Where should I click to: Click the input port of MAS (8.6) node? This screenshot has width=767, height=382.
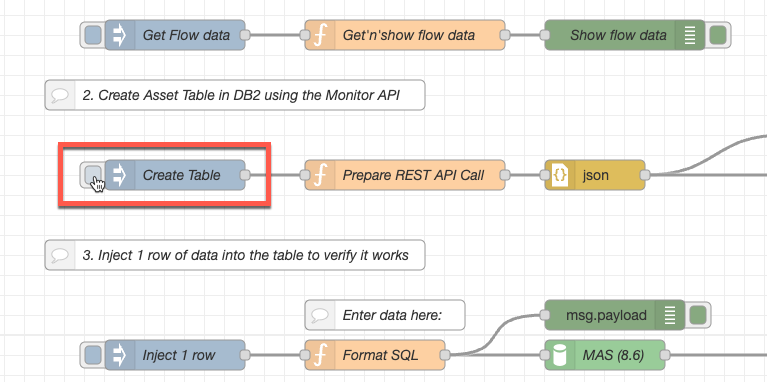(545, 355)
